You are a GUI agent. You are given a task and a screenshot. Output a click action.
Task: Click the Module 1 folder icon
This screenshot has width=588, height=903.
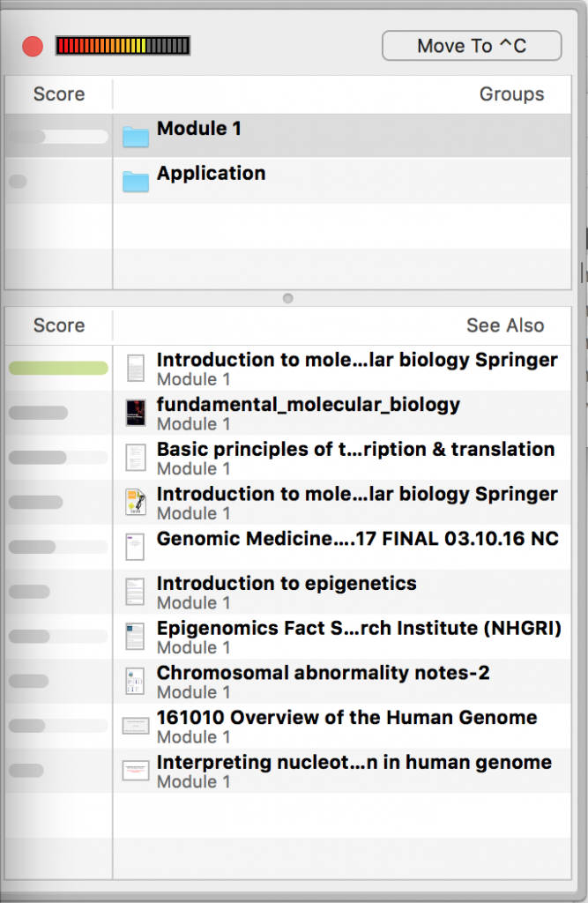tap(136, 137)
